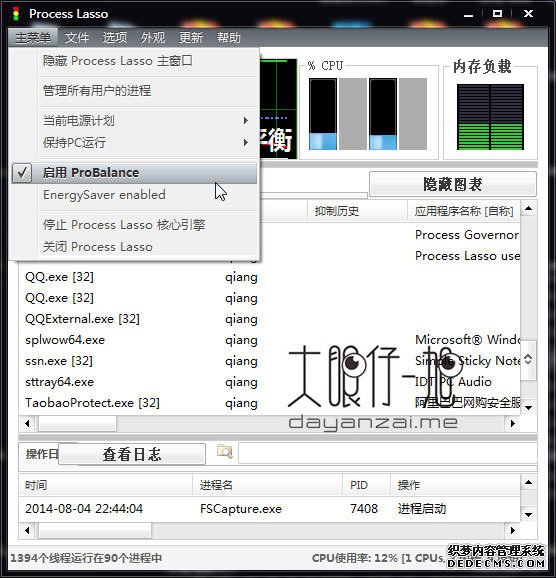Screen dimensions: 556x578
Task: Click the PID log column header
Action: click(366, 485)
